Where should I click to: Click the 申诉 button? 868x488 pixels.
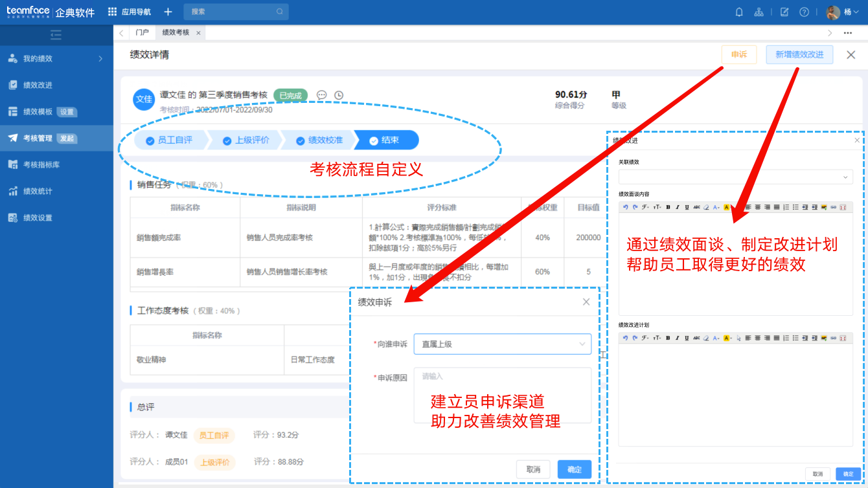[738, 55]
